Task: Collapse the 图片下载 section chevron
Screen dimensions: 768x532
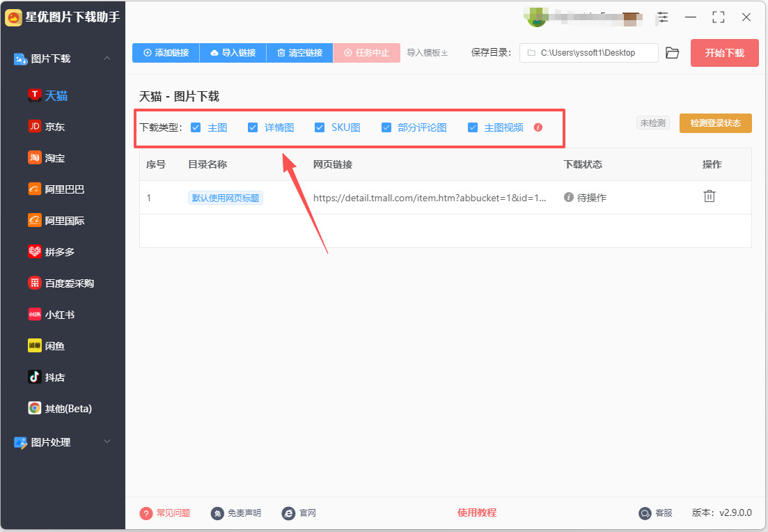Action: click(x=107, y=58)
